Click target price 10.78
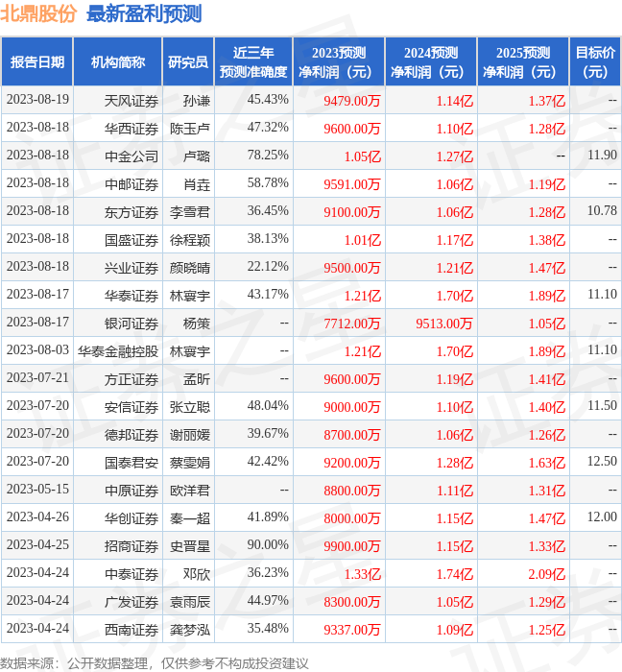Image resolution: width=622 pixels, height=672 pixels. 602,211
